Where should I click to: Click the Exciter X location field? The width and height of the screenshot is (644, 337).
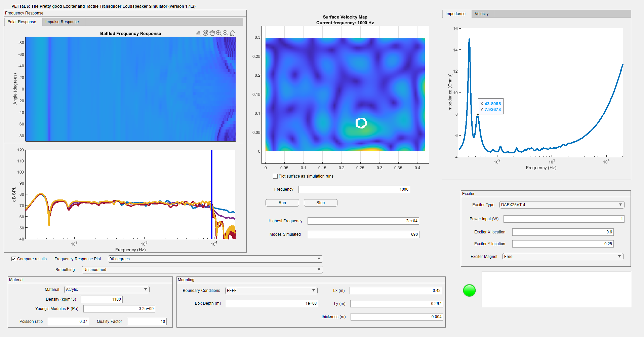563,232
